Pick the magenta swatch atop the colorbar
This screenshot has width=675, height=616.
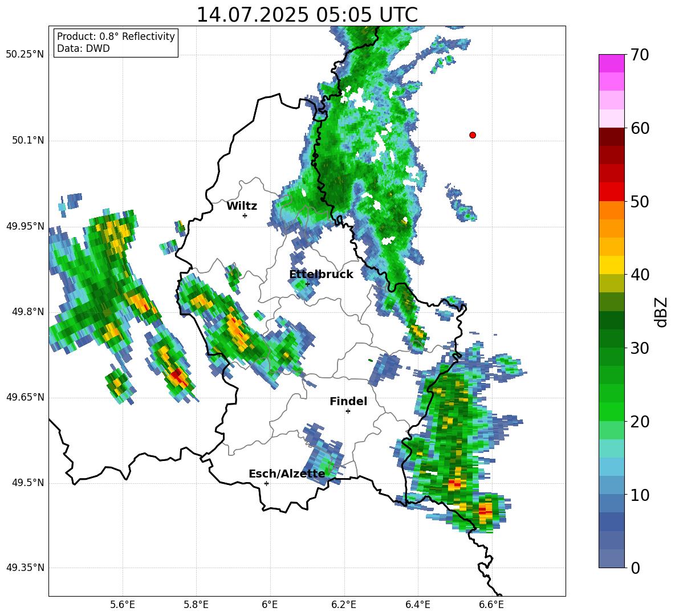click(x=611, y=63)
